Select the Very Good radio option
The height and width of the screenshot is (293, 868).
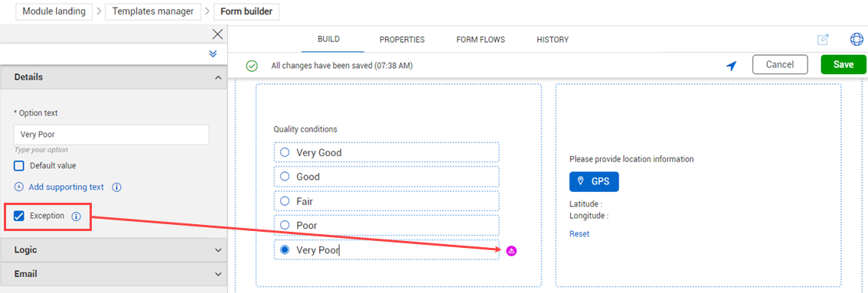pyautogui.click(x=285, y=152)
